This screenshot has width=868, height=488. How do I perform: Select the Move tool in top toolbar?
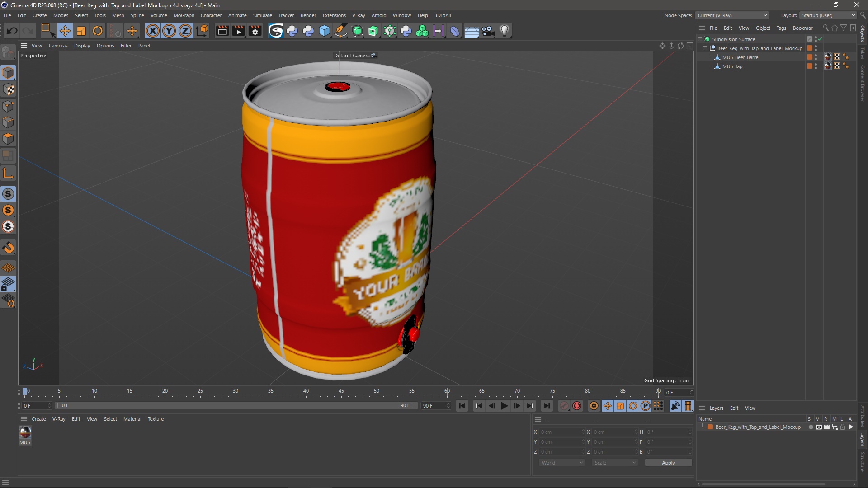tap(65, 31)
